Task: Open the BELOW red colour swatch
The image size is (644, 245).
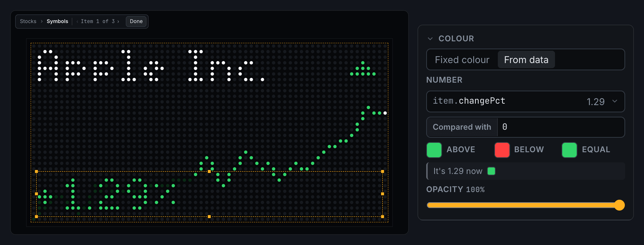Action: tap(502, 150)
